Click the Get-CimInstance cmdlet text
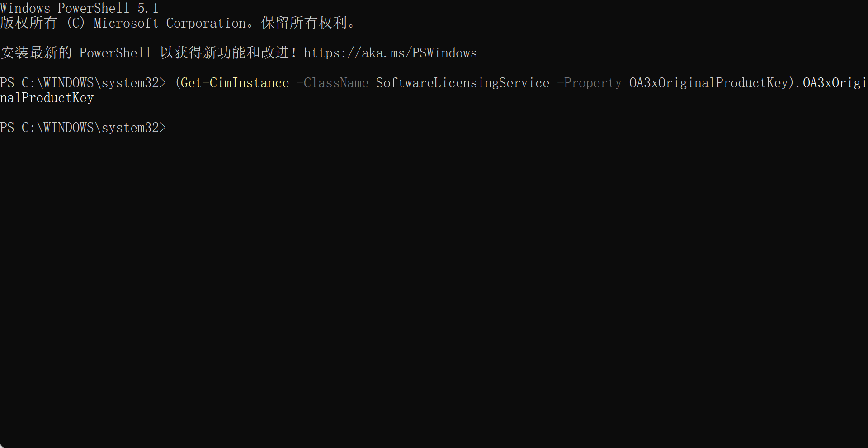 coord(235,83)
